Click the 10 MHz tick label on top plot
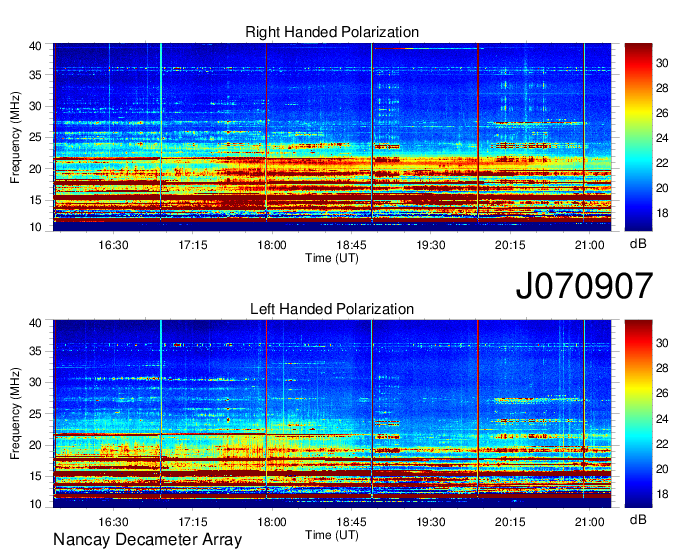This screenshot has height=552, width=680. click(x=35, y=227)
